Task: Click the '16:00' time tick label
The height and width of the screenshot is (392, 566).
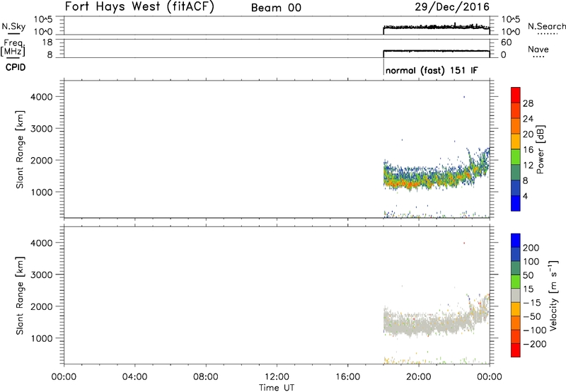Action: coord(347,377)
